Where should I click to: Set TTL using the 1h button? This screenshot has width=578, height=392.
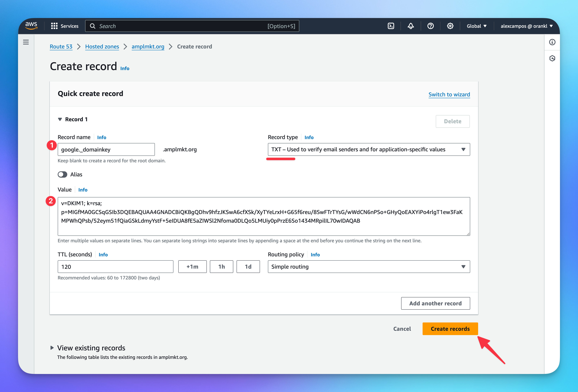tap(221, 267)
